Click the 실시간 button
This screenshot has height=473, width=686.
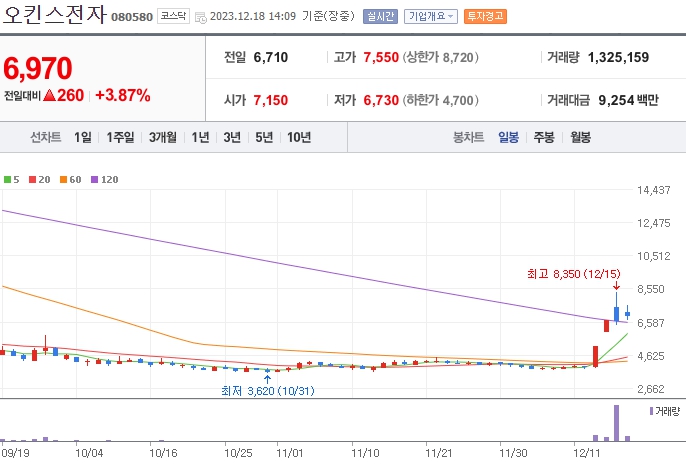[380, 16]
